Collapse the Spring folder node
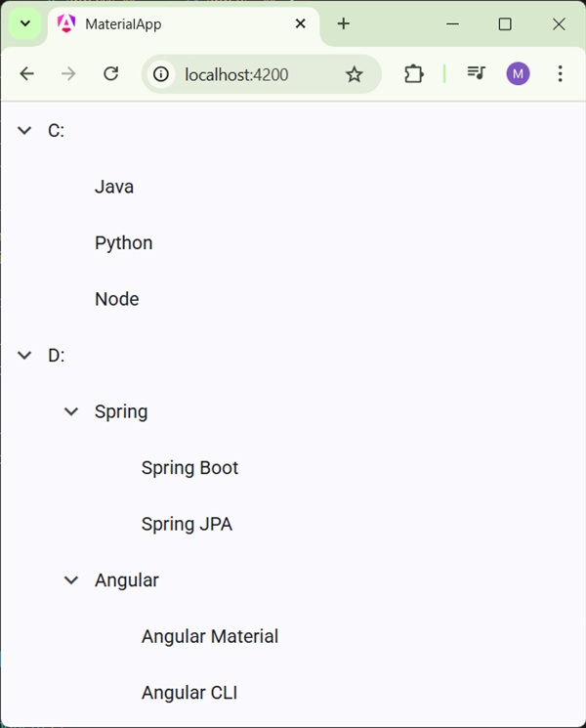Screen dimensions: 586x728 [71, 412]
